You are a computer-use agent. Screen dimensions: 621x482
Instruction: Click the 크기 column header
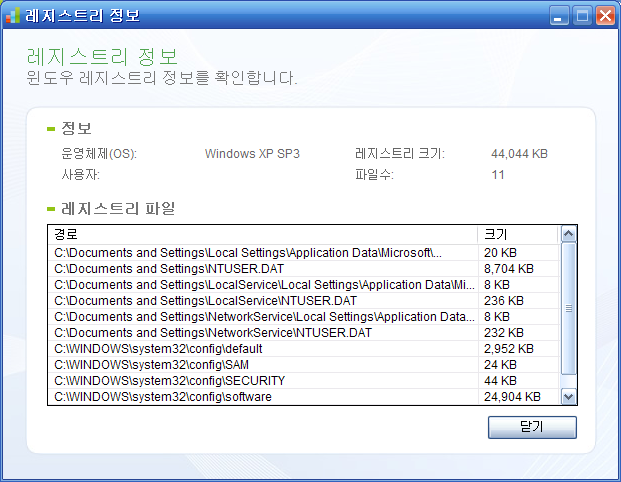518,234
